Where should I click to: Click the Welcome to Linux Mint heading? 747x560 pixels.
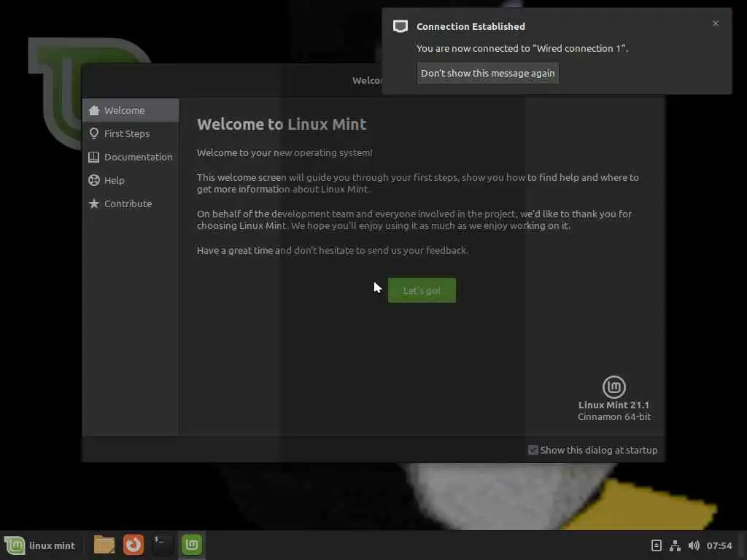(x=282, y=124)
